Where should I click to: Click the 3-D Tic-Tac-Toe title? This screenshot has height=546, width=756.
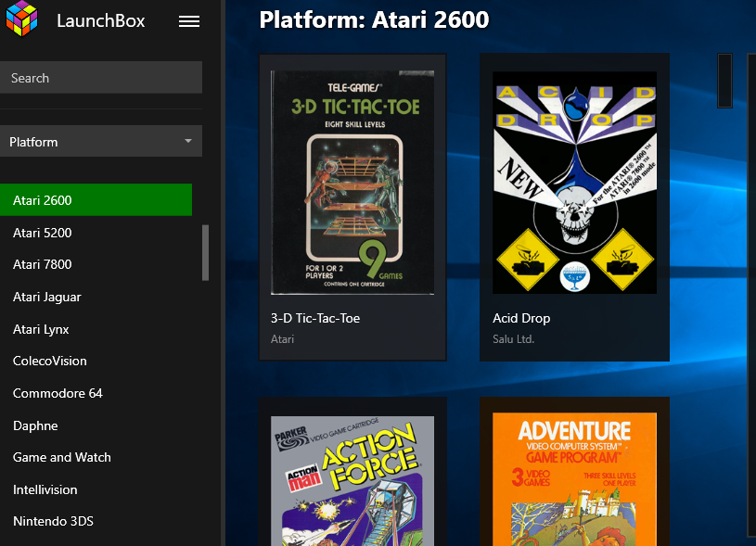[315, 318]
